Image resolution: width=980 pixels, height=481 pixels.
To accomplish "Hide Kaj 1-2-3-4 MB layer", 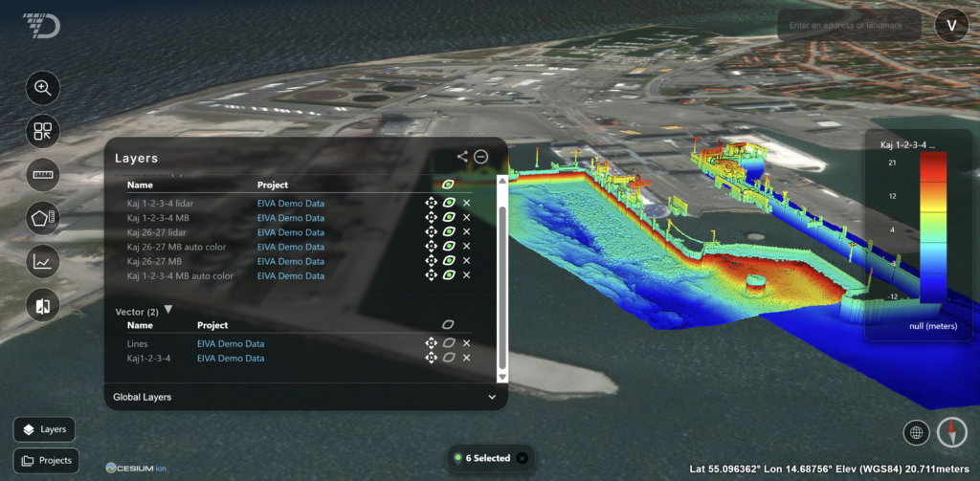I will click(x=448, y=217).
